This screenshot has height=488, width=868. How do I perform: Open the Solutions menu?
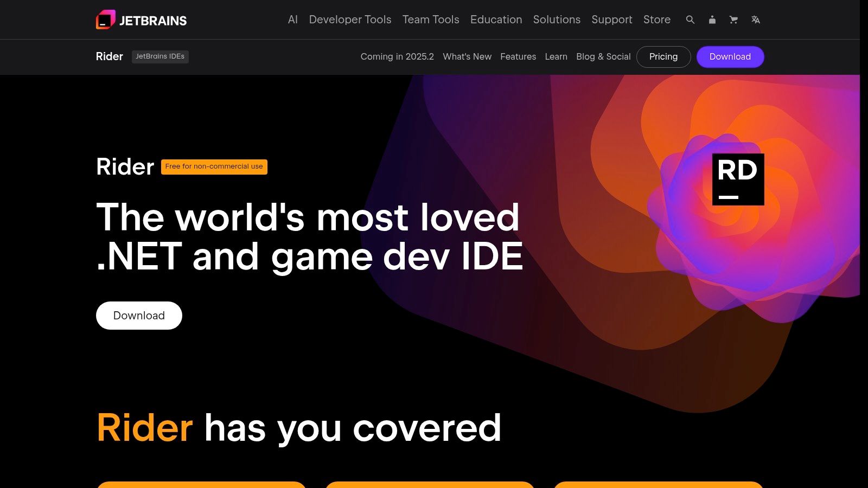point(557,20)
